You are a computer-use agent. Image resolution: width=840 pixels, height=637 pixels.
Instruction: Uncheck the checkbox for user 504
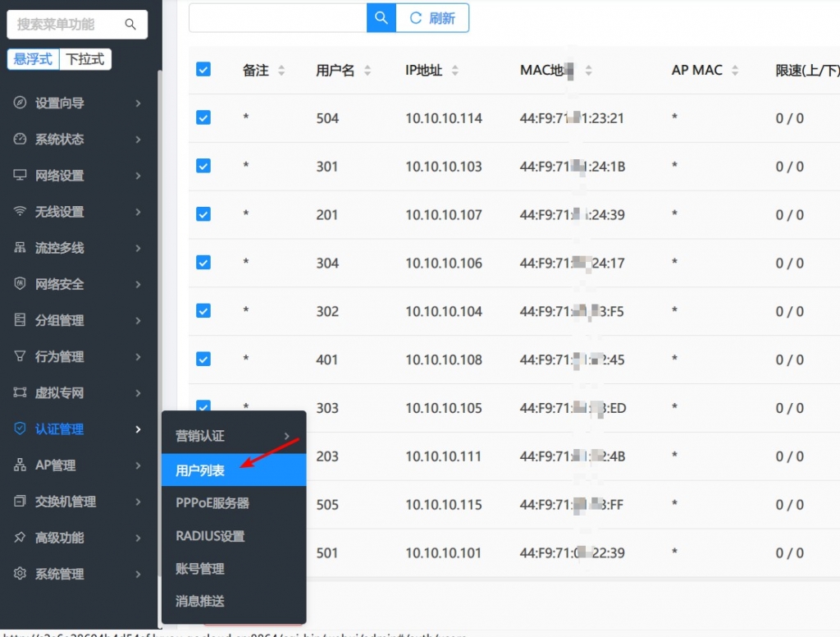click(x=203, y=118)
